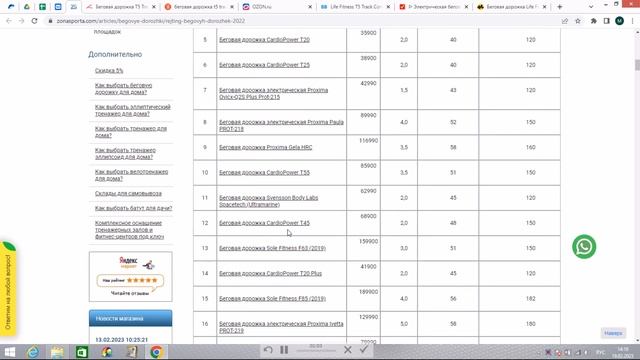Open the share page icon in address bar
640x360 pixels.
(565, 21)
